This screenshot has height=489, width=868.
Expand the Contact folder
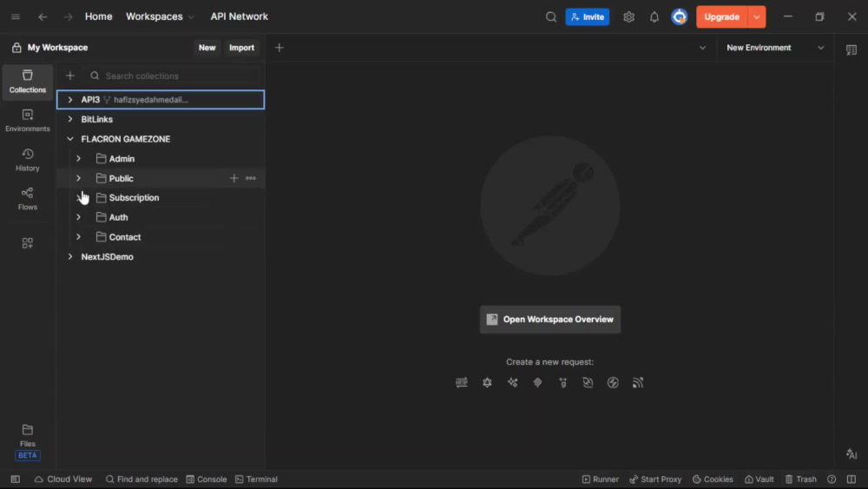tap(79, 236)
